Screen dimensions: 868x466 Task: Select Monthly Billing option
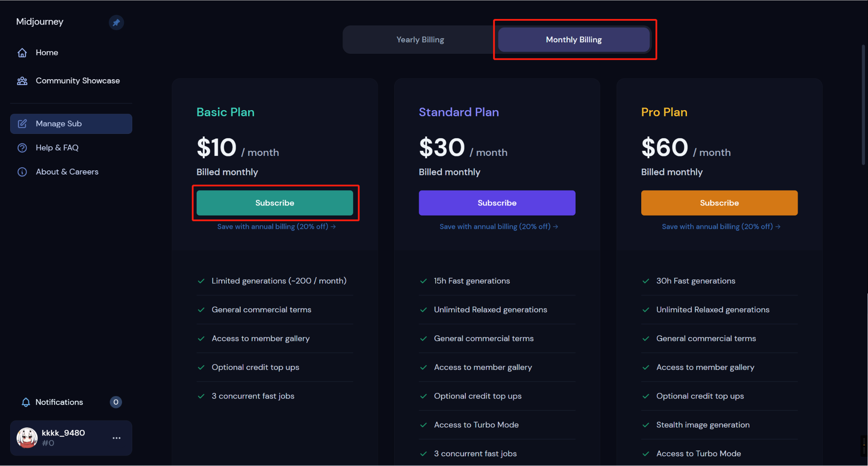click(x=574, y=39)
